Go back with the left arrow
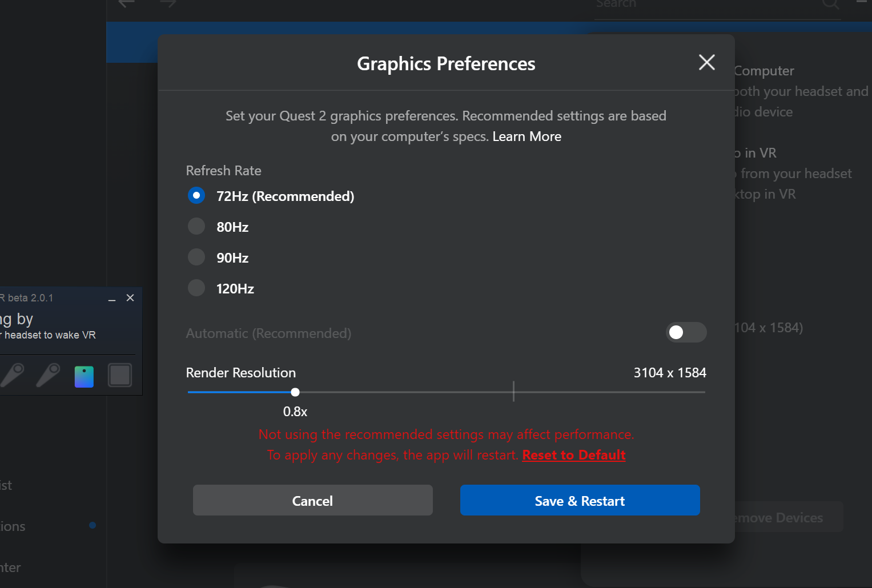Image resolution: width=872 pixels, height=588 pixels. click(x=126, y=3)
